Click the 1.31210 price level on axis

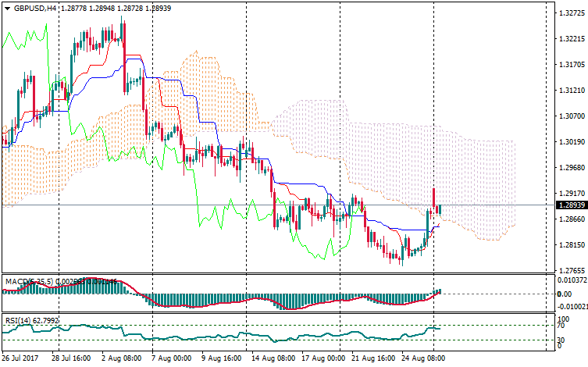point(569,91)
